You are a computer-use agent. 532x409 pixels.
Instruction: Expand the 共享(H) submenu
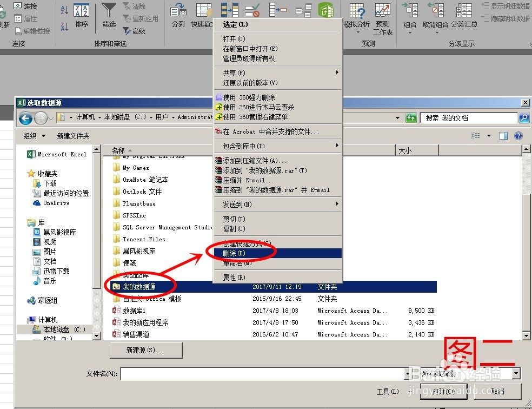[x=277, y=73]
